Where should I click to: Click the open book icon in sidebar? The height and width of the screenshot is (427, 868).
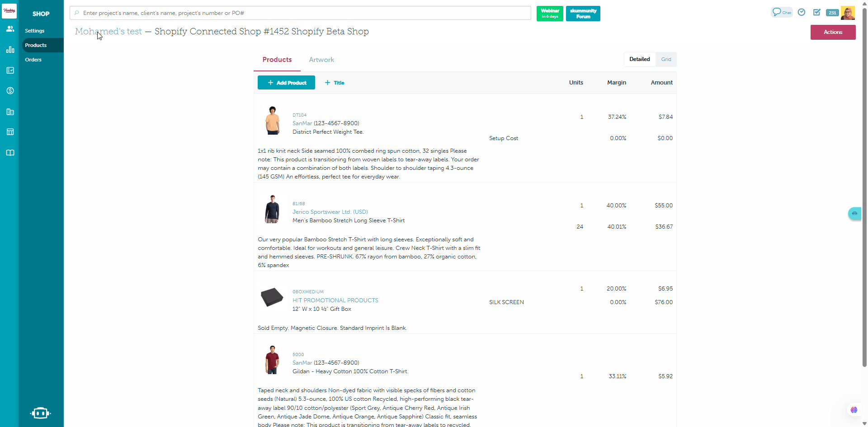tap(10, 153)
